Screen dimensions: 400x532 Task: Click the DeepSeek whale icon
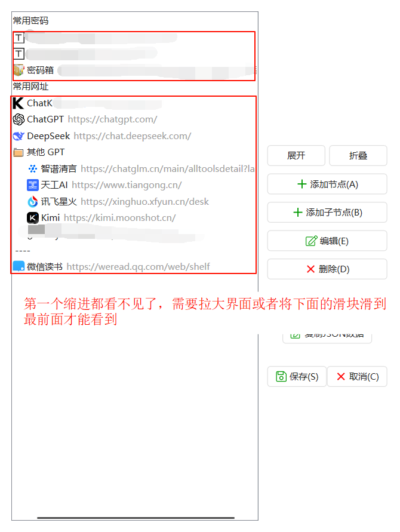(x=19, y=136)
